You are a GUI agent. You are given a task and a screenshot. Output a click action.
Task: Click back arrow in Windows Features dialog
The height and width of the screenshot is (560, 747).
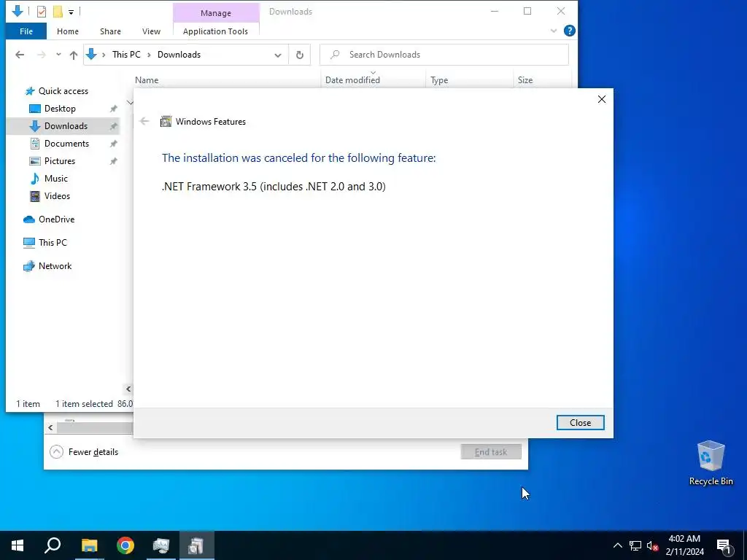pyautogui.click(x=144, y=122)
